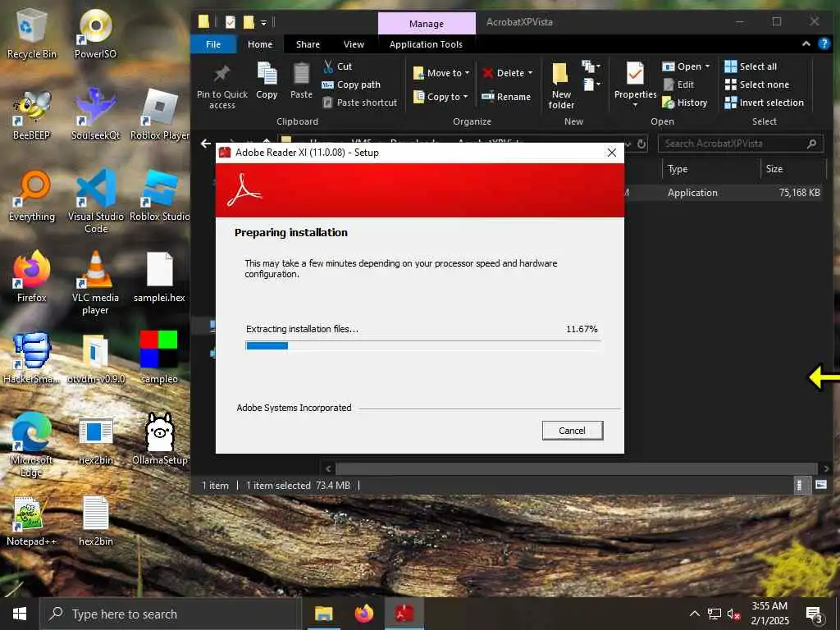Expand the Open dropdown in ribbon

click(707, 66)
